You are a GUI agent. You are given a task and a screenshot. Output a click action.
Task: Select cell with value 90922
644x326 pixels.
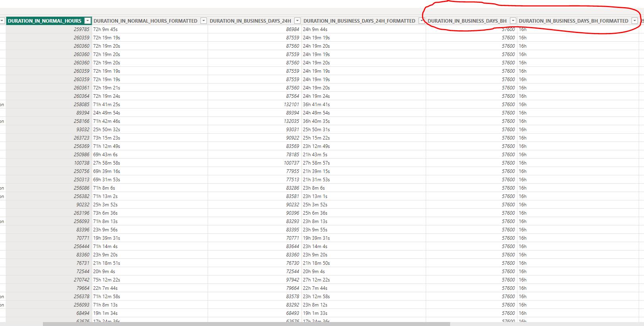tap(255, 138)
